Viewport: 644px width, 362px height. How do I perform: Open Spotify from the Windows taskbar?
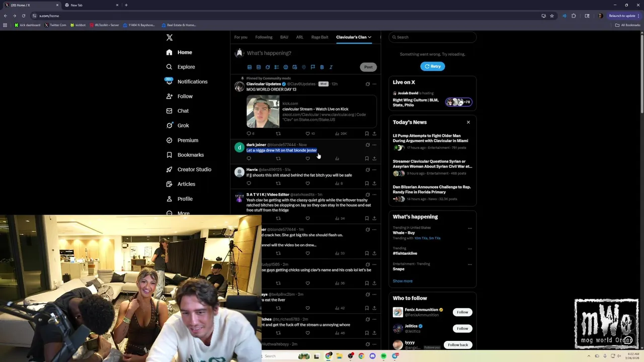tap(383, 356)
